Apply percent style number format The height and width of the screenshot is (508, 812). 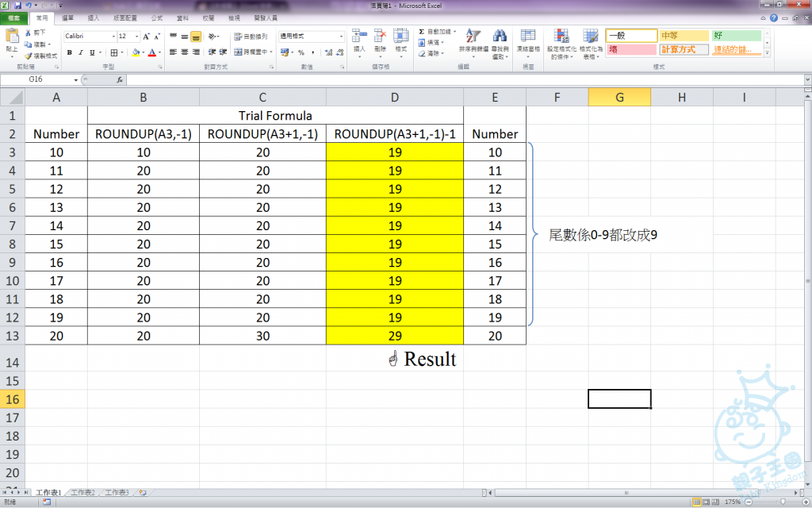click(x=301, y=52)
